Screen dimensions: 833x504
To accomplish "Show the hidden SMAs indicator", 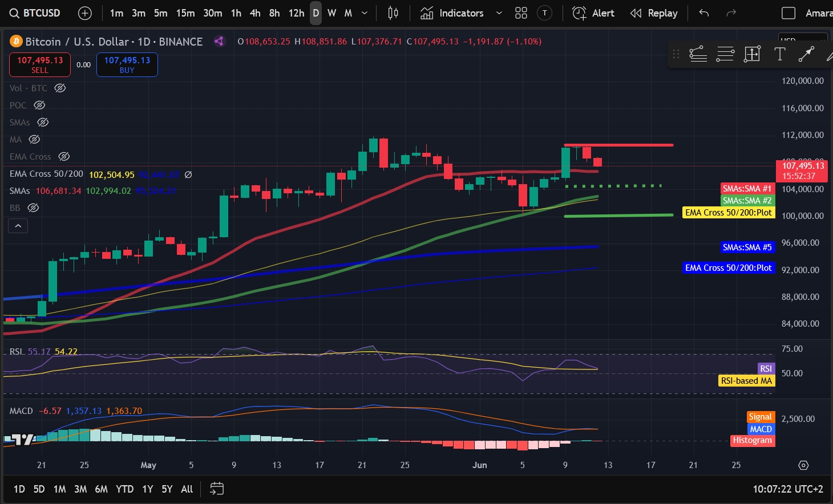I will pyautogui.click(x=43, y=122).
